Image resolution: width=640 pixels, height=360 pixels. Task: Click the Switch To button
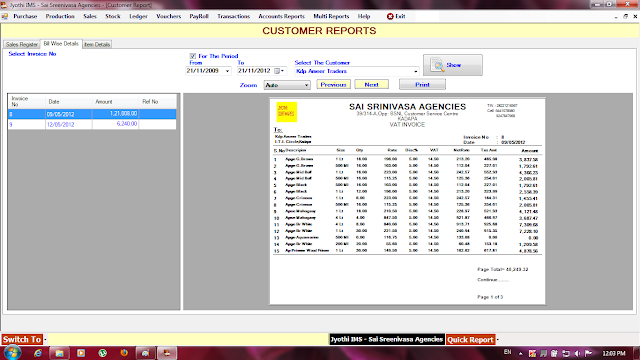(22, 340)
